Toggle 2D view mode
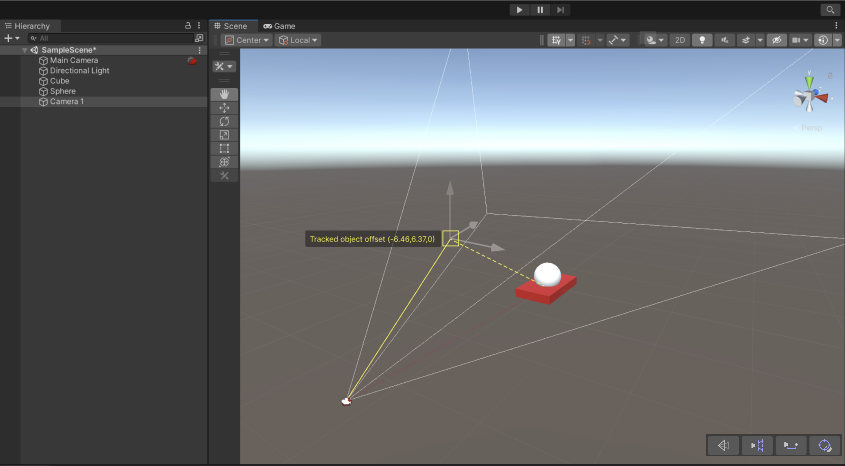Screen dimensions: 845x466 tap(680, 40)
